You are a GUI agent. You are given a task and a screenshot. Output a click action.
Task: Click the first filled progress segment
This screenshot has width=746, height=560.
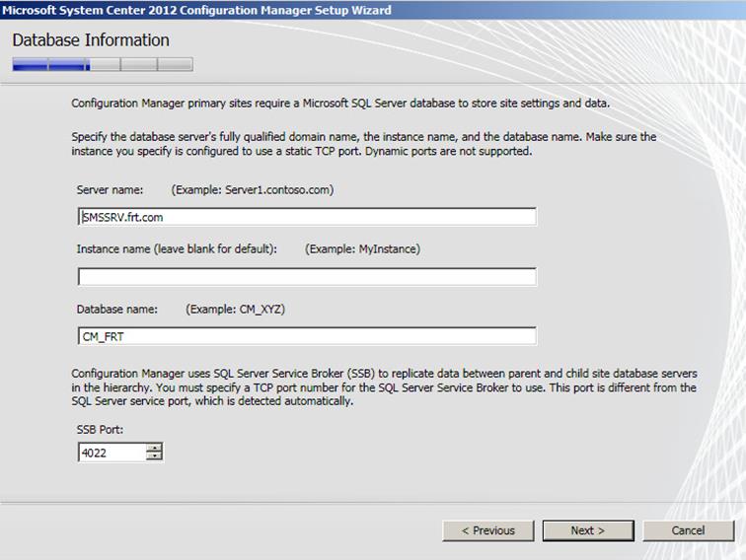tap(30, 65)
